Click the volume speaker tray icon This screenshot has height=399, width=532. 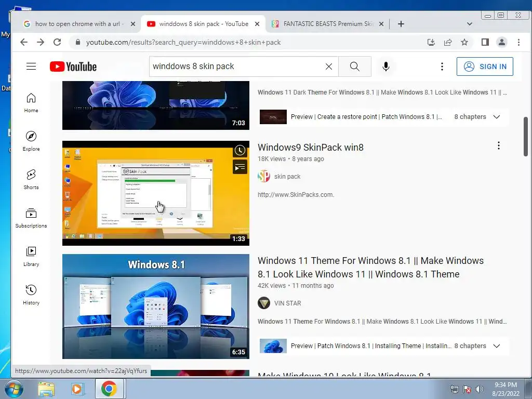[x=480, y=389]
